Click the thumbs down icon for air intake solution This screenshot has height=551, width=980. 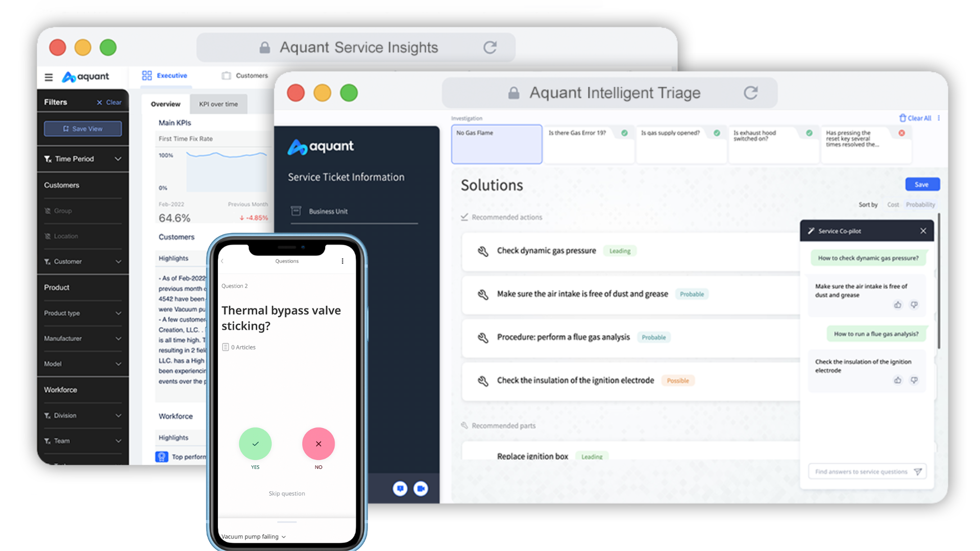[914, 305]
